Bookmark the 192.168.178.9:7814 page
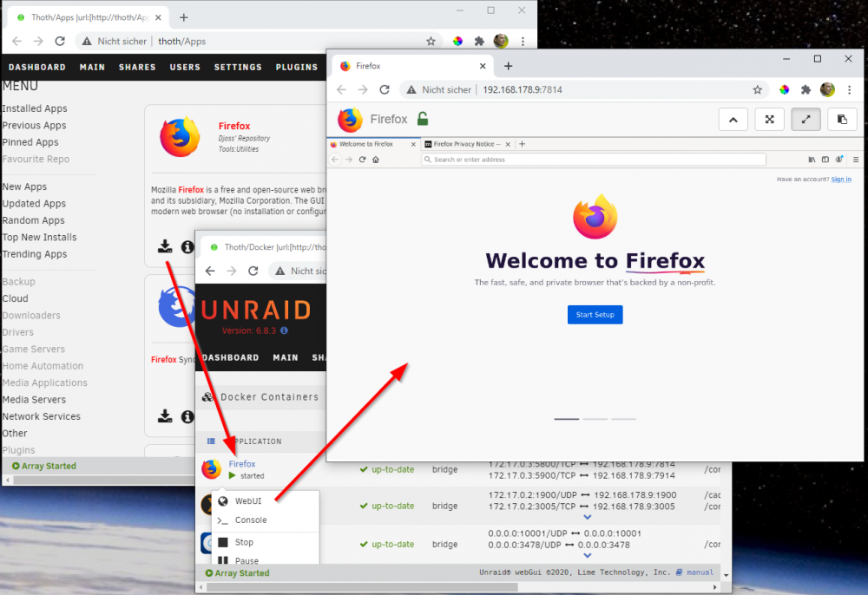 (x=757, y=89)
